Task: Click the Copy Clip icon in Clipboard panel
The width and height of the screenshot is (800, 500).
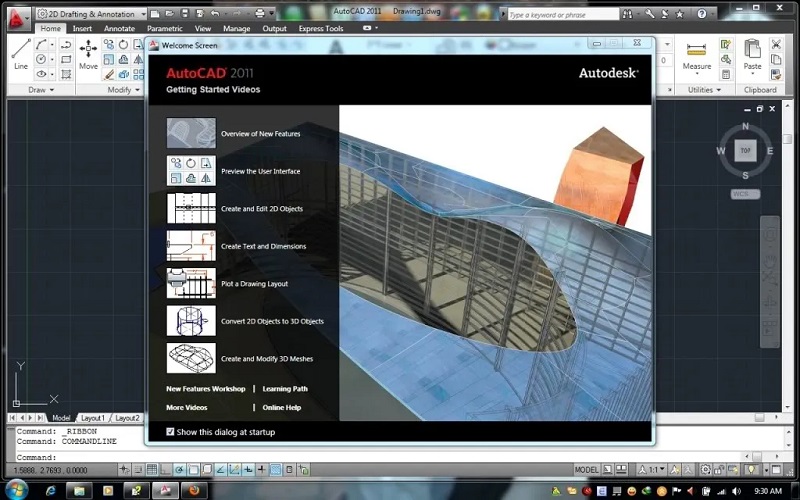Action: [x=776, y=59]
